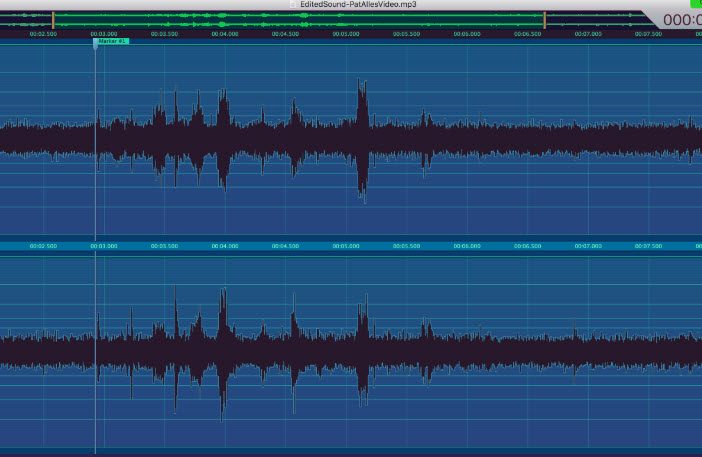Click the Marker #1 label
This screenshot has width=702, height=457.
112,41
